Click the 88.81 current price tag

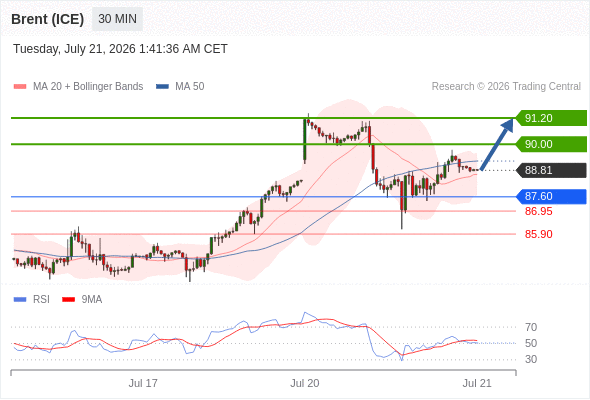tap(551, 170)
